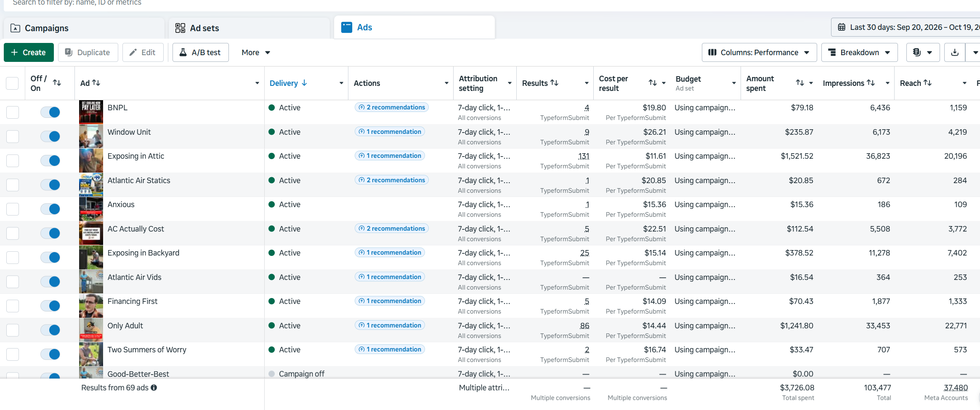Screen dimensions: 980x410
Task: Open Attribution setting column options caret
Action: coord(510,83)
